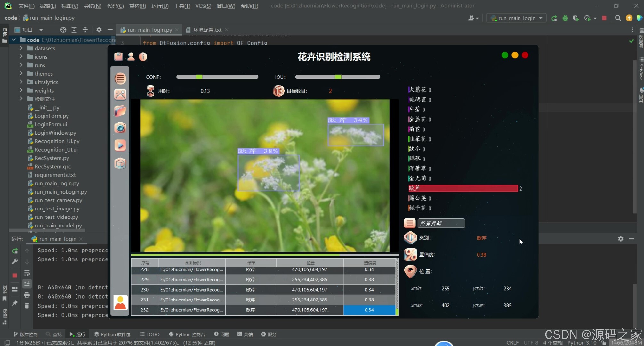Click the user avatar in the bottom sidebar
The width and height of the screenshot is (644, 346).
(x=120, y=302)
